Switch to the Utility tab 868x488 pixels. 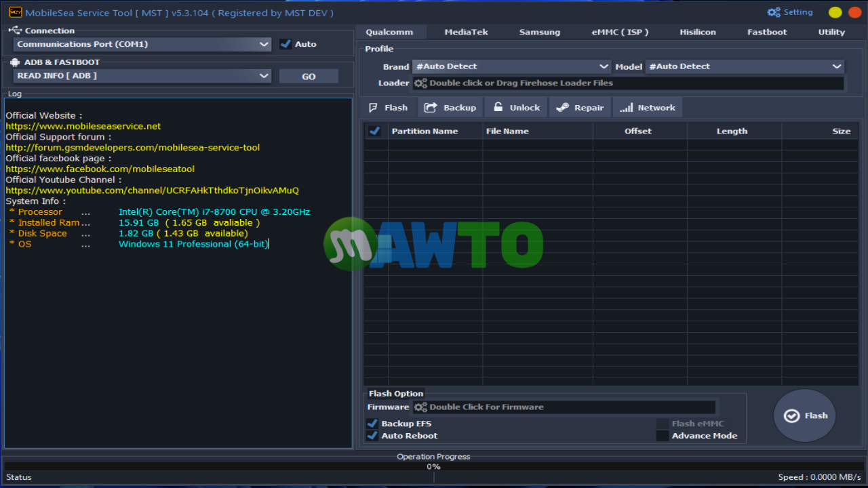coord(831,32)
